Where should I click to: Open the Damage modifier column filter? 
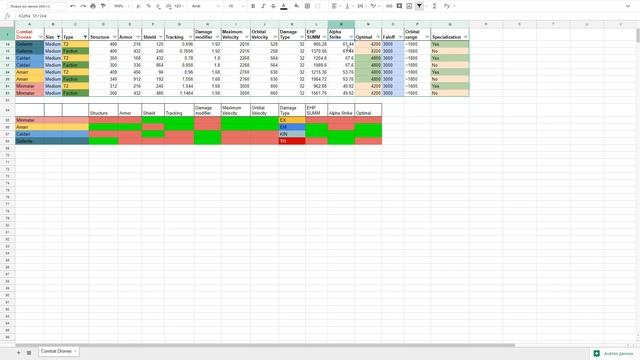click(218, 37)
